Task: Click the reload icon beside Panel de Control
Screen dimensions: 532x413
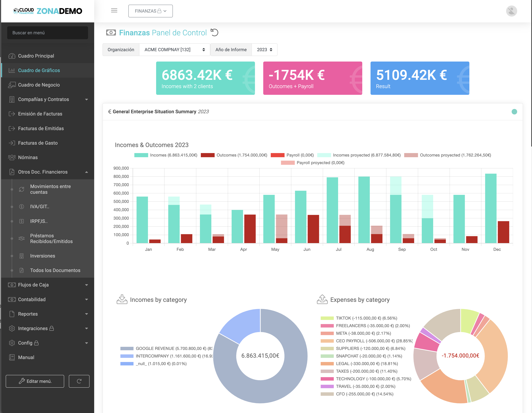Action: click(x=214, y=32)
